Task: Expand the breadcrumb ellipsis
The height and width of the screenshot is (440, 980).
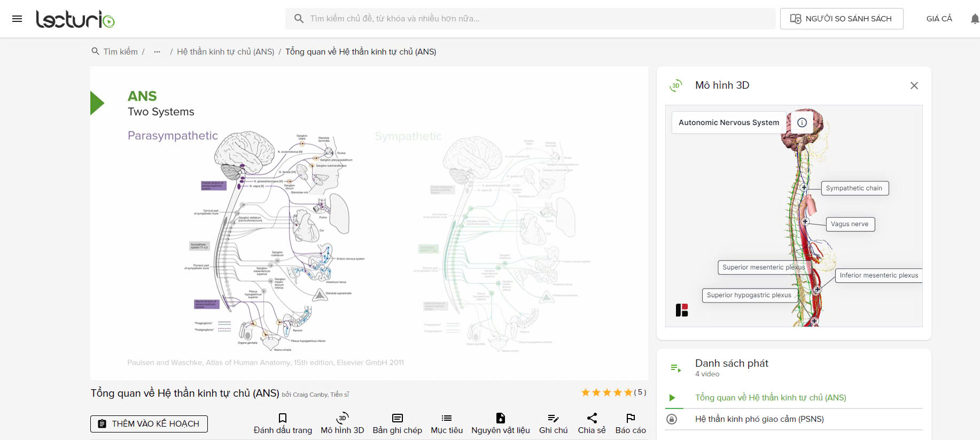Action: pos(157,52)
